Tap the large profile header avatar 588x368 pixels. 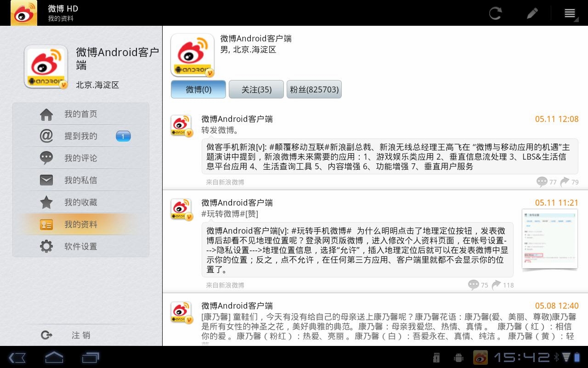pyautogui.click(x=192, y=55)
